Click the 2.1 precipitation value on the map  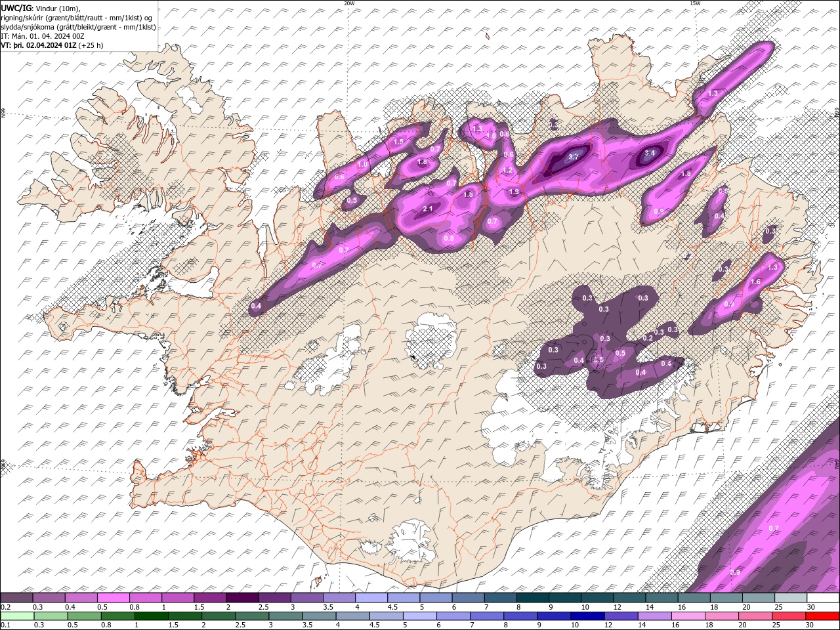pyautogui.click(x=427, y=209)
